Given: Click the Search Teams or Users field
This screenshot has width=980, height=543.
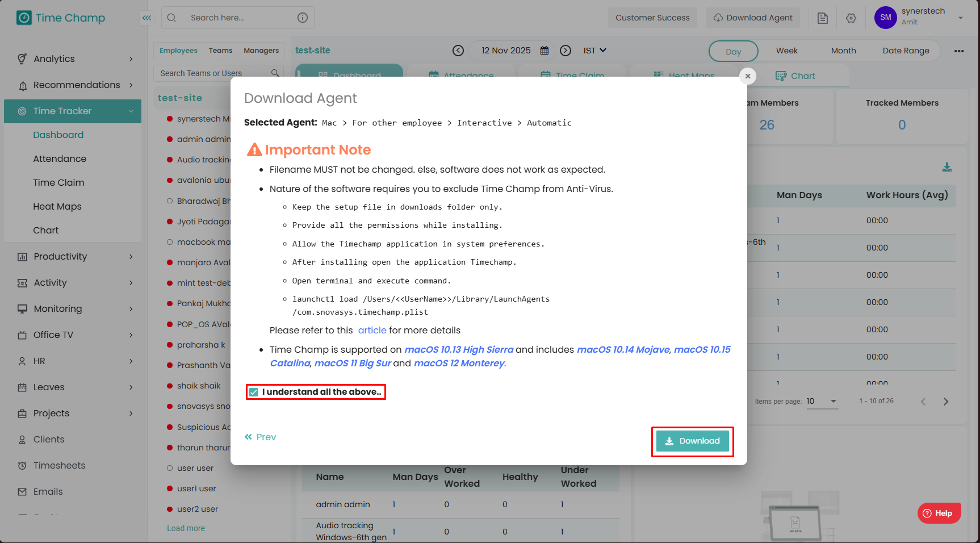Looking at the screenshot, I should tap(219, 73).
